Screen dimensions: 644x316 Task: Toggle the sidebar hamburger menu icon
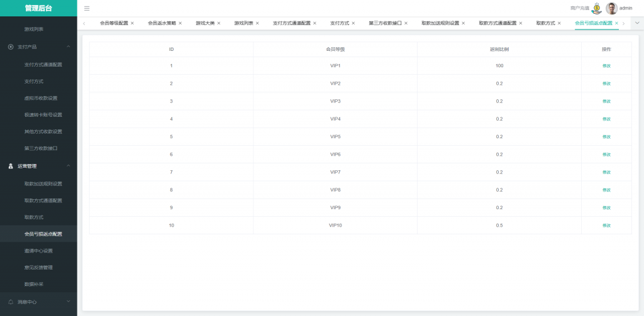tap(87, 8)
